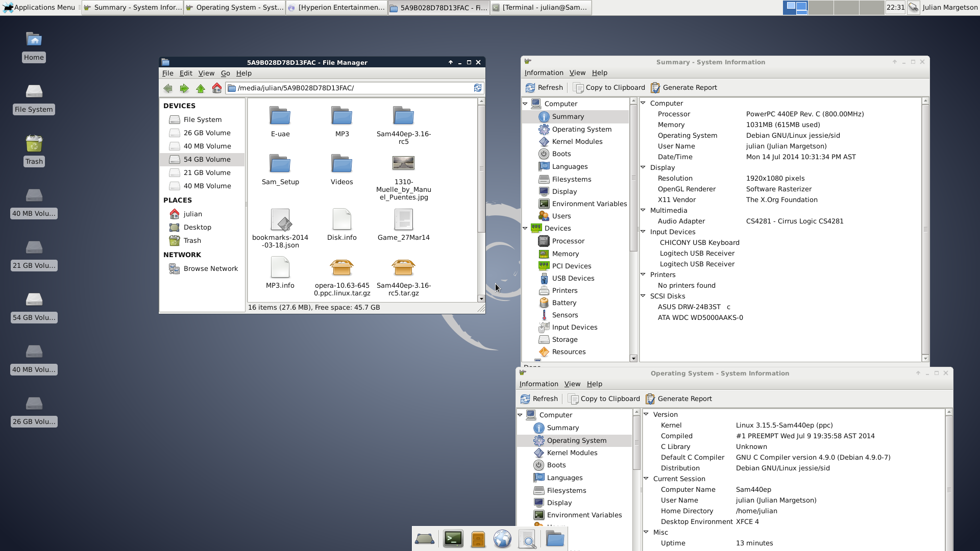
Task: Switch to second workspace in pager
Action: tap(821, 7)
